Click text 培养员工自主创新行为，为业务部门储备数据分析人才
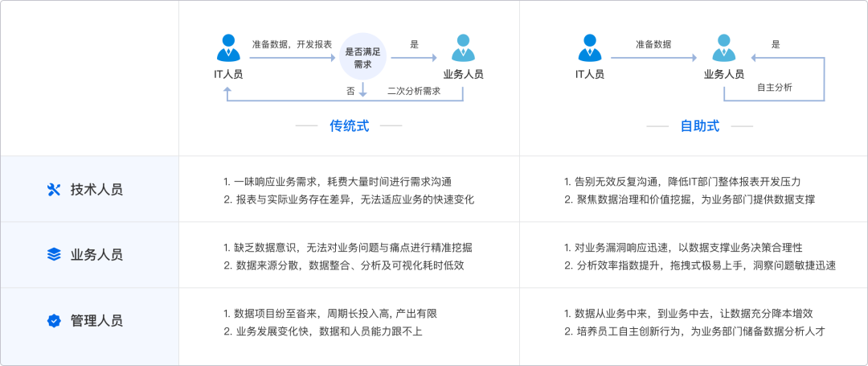The image size is (868, 366). pyautogui.click(x=701, y=331)
